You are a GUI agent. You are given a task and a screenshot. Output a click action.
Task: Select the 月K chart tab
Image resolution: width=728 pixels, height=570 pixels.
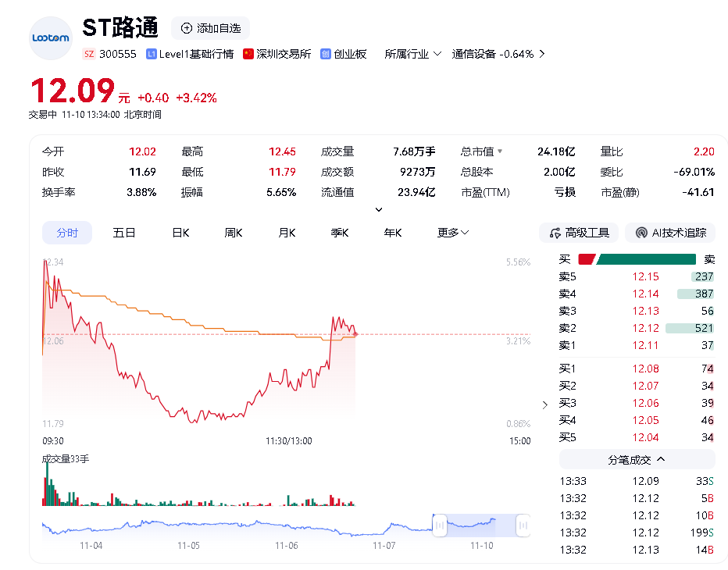click(287, 233)
